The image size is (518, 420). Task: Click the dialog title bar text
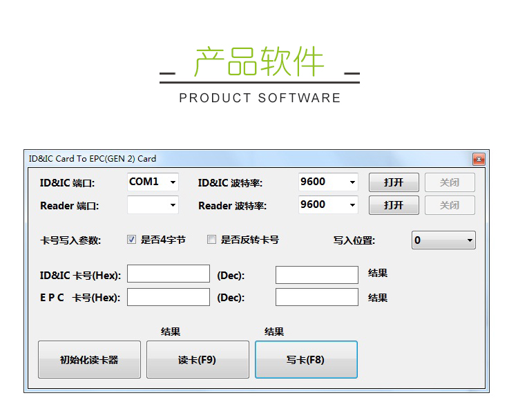pos(93,159)
